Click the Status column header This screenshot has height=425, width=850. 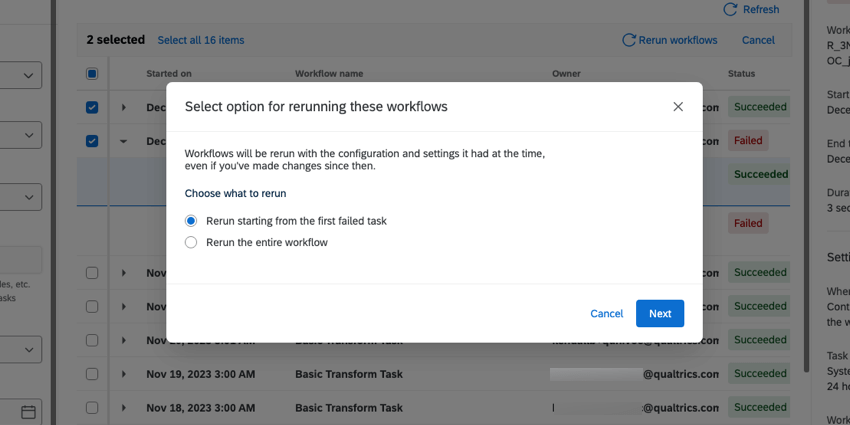(742, 74)
